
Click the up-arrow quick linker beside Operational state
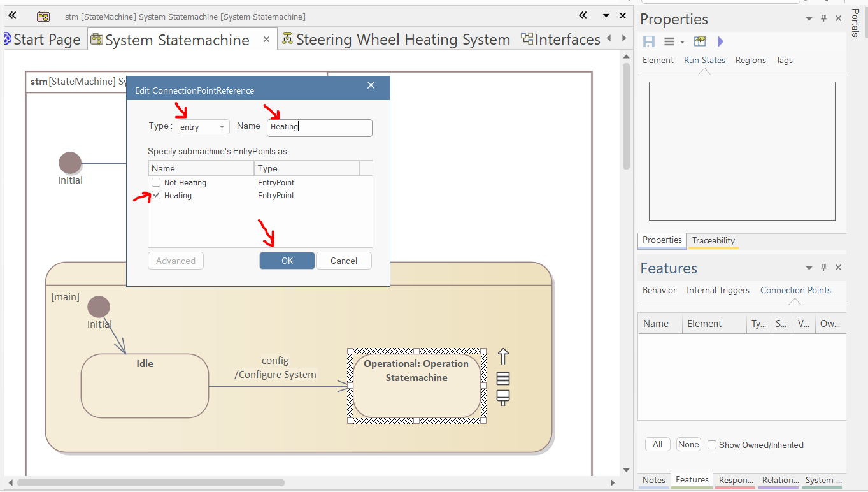click(x=502, y=356)
